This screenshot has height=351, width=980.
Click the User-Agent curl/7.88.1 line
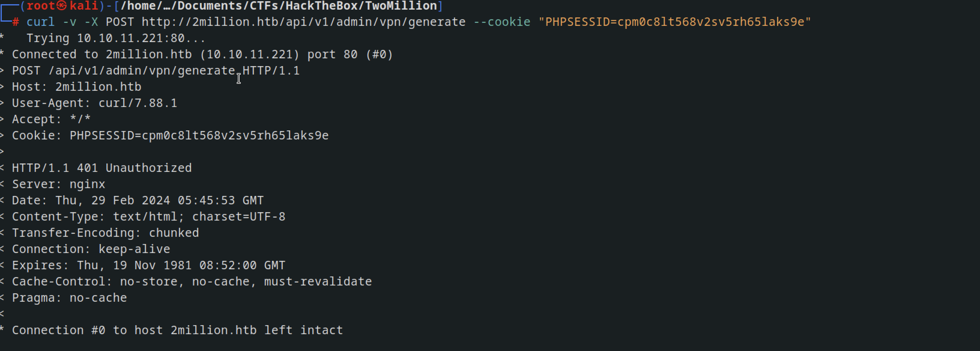(x=94, y=103)
